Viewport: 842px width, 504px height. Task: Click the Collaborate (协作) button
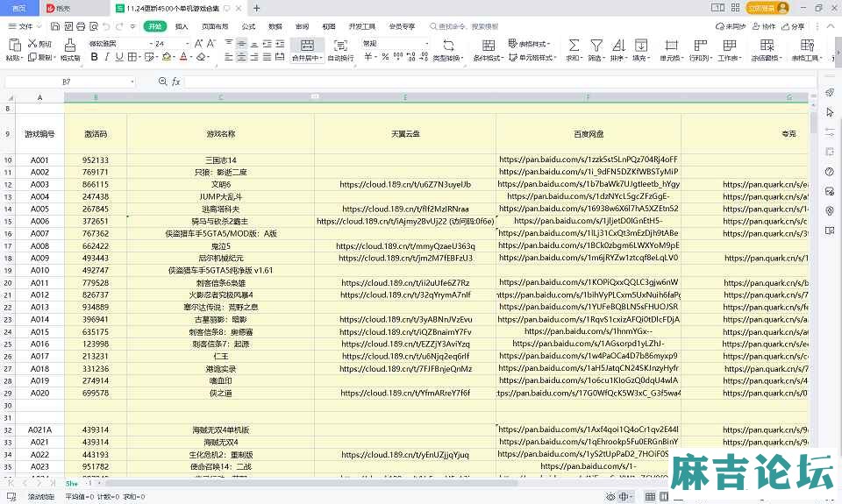tap(764, 26)
